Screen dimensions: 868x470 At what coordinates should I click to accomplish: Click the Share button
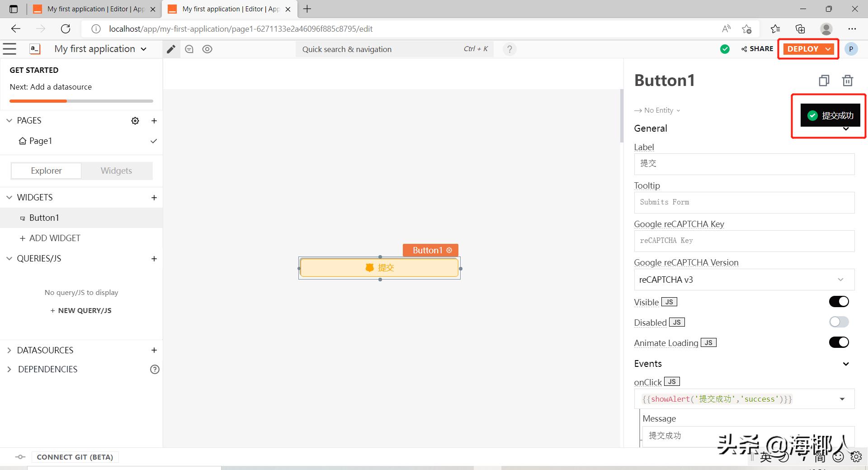point(757,49)
